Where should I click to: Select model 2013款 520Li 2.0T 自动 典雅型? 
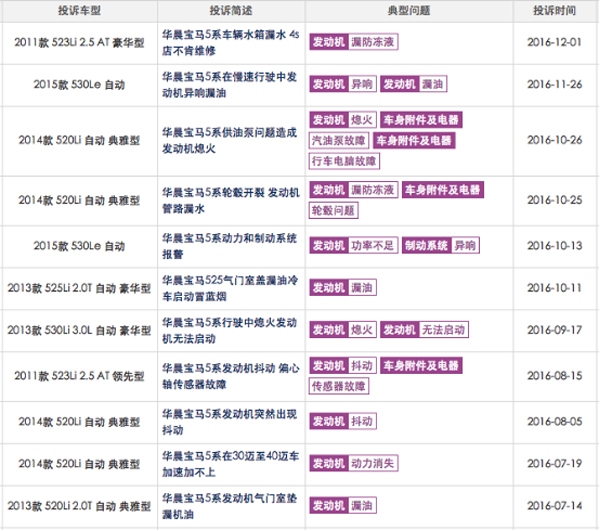[79, 506]
